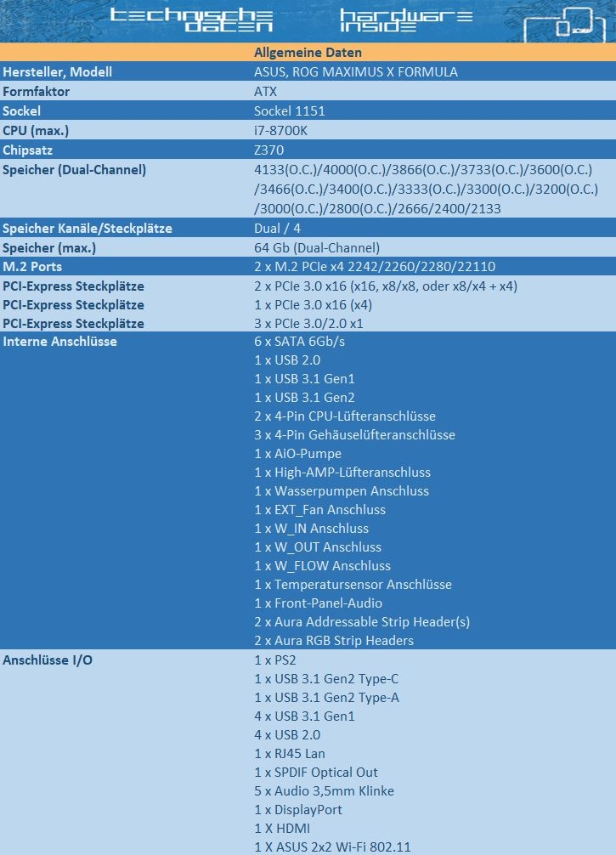Screen dimensions: 616x855
Task: Select the 'M.2 Ports' label
Action: point(32,267)
